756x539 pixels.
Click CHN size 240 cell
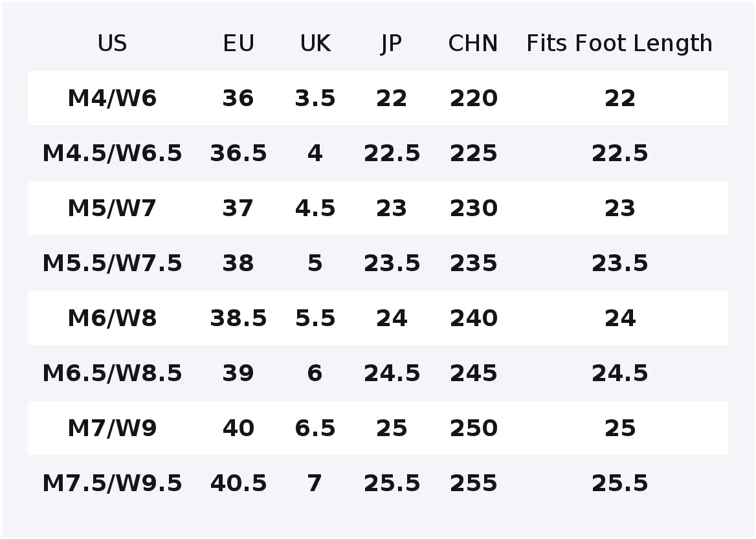coord(473,318)
